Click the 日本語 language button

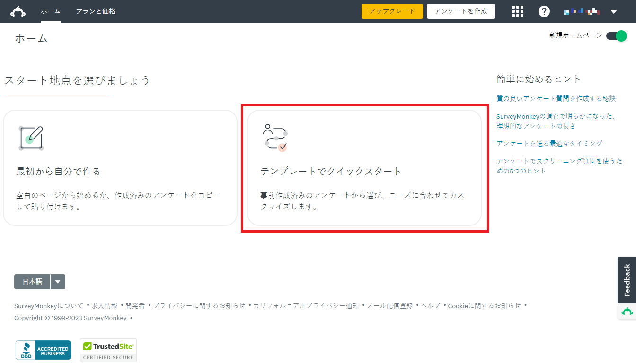(x=32, y=282)
